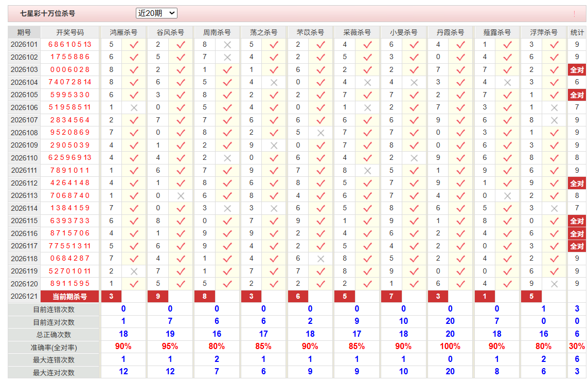
Task: Select the current kill number 1 under 蓷露杀号
Action: point(485,297)
